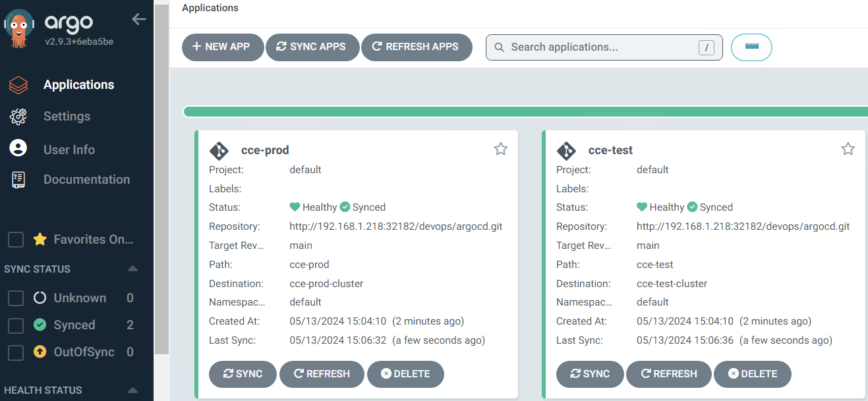868x401 pixels.
Task: Open Documentation from the sidebar
Action: (86, 180)
